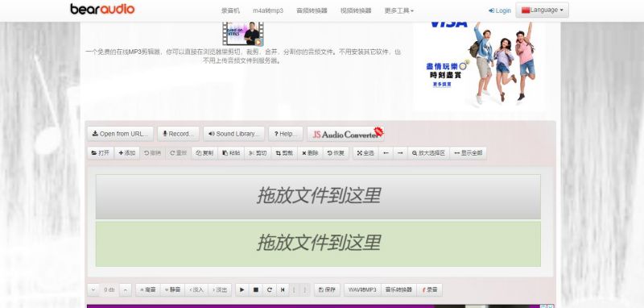Open the m4a转mp3 nav link
This screenshot has width=644, height=308.
click(x=268, y=10)
